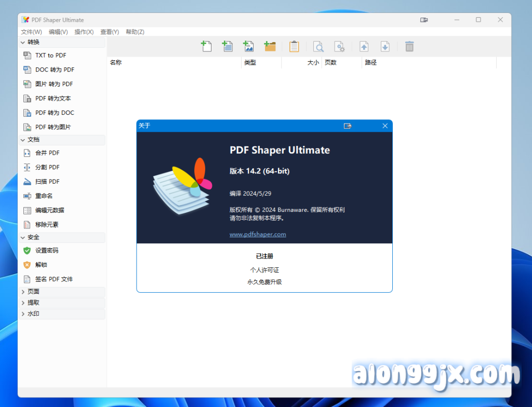Select 合并 PDF in the sidebar

pyautogui.click(x=47, y=153)
